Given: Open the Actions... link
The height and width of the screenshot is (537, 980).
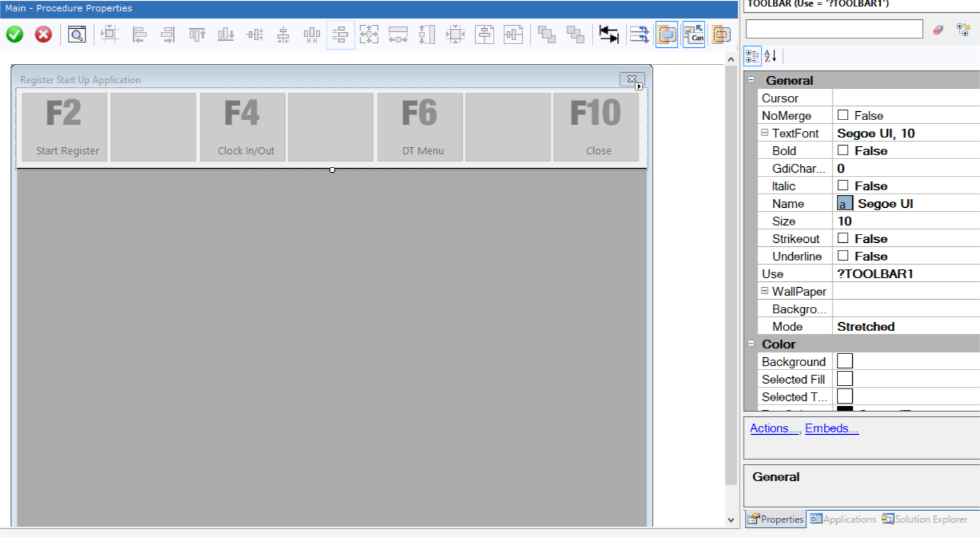Looking at the screenshot, I should pos(774,428).
